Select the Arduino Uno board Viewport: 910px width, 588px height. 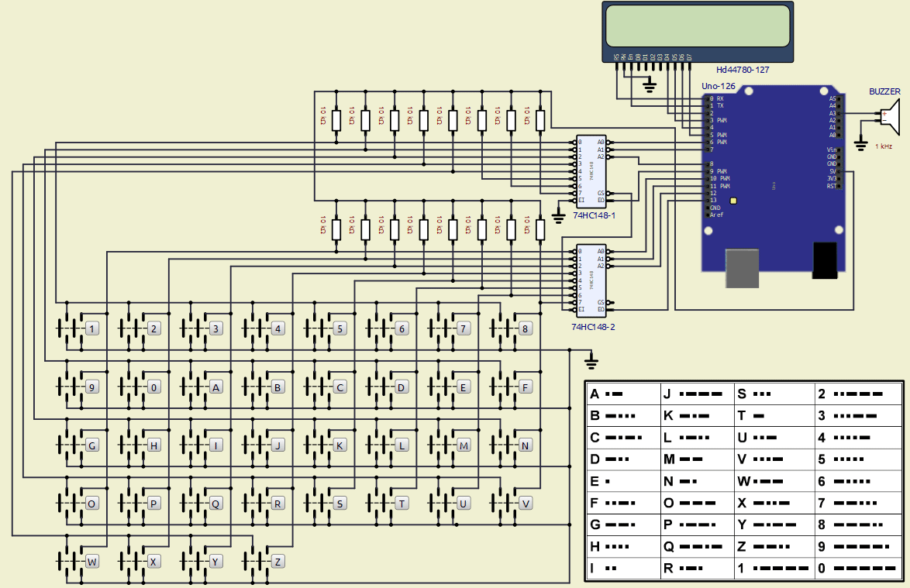pyautogui.click(x=771, y=178)
